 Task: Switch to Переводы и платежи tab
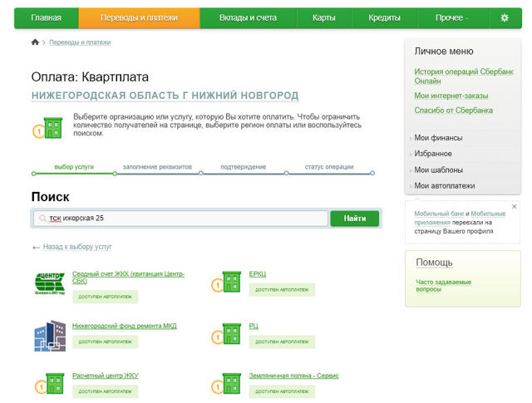139,17
